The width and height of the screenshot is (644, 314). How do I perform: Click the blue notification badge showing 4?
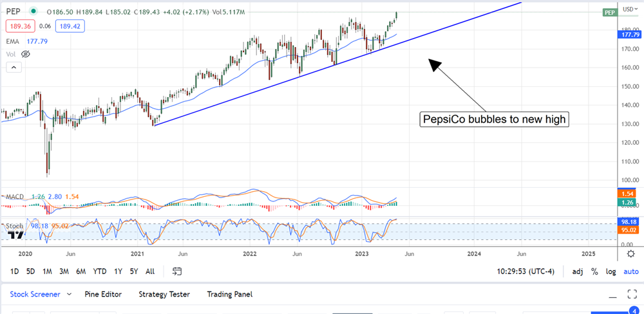tap(633, 311)
